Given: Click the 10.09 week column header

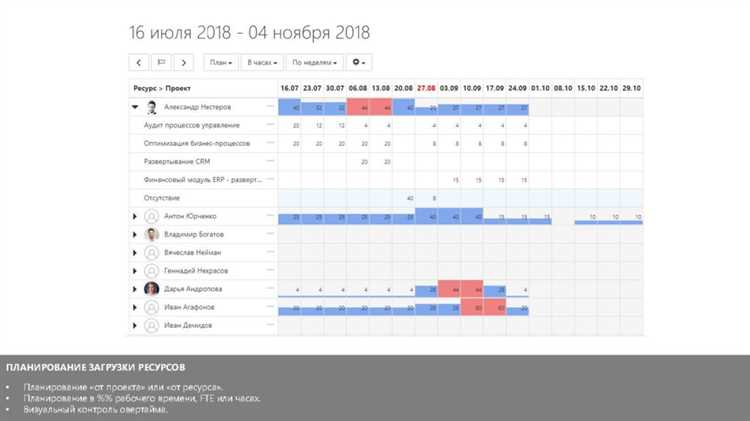Looking at the screenshot, I should [x=472, y=89].
